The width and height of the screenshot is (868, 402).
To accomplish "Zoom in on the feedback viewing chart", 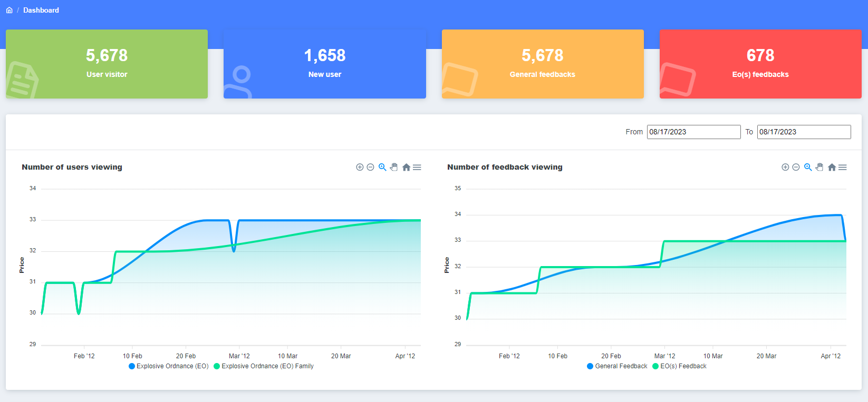I will (785, 167).
